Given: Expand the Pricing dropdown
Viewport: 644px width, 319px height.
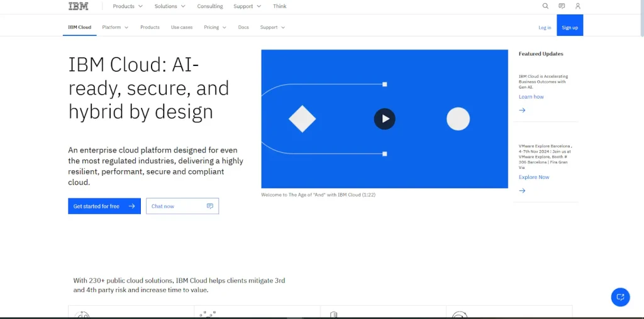Looking at the screenshot, I should tap(215, 28).
